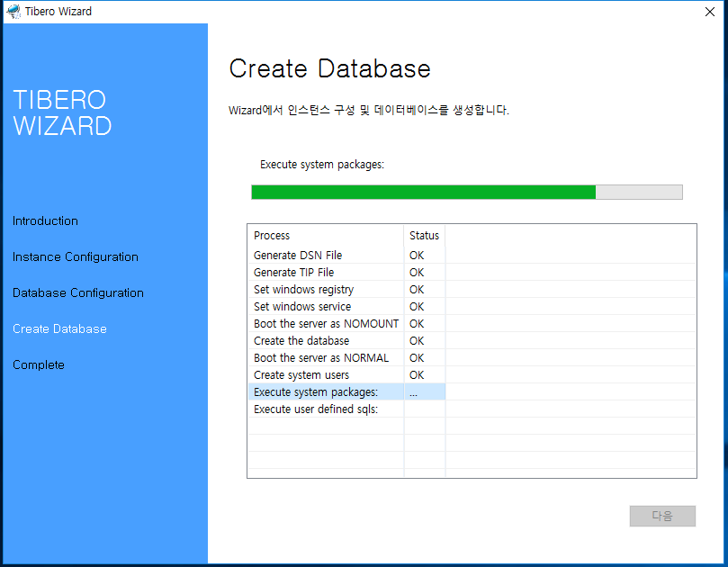Viewport: 728px width, 567px height.
Task: Open the Introduction step in sidebar
Action: 45,220
